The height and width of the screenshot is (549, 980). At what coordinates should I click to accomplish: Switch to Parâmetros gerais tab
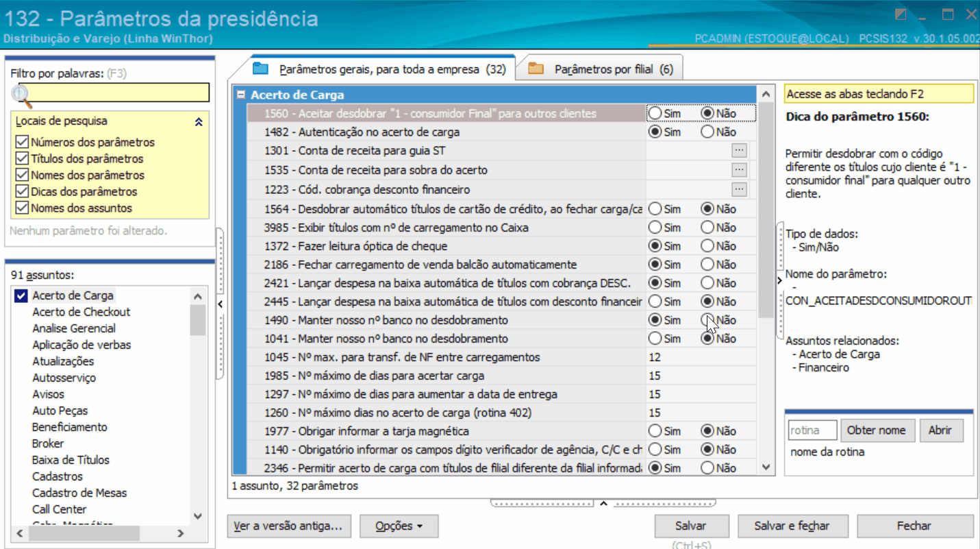(380, 69)
